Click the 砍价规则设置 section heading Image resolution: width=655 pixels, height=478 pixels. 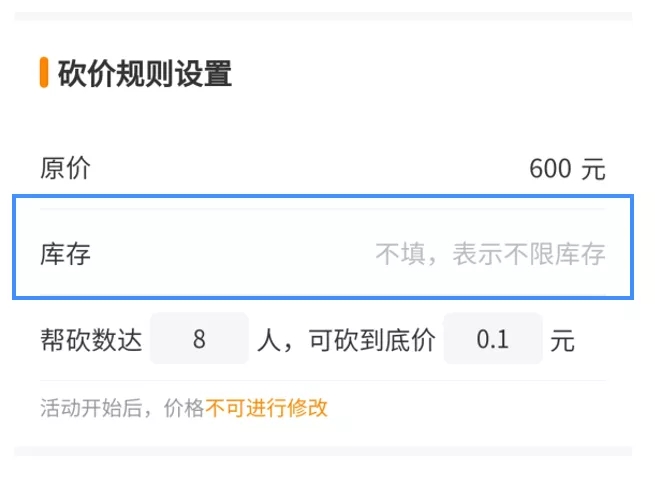click(145, 73)
